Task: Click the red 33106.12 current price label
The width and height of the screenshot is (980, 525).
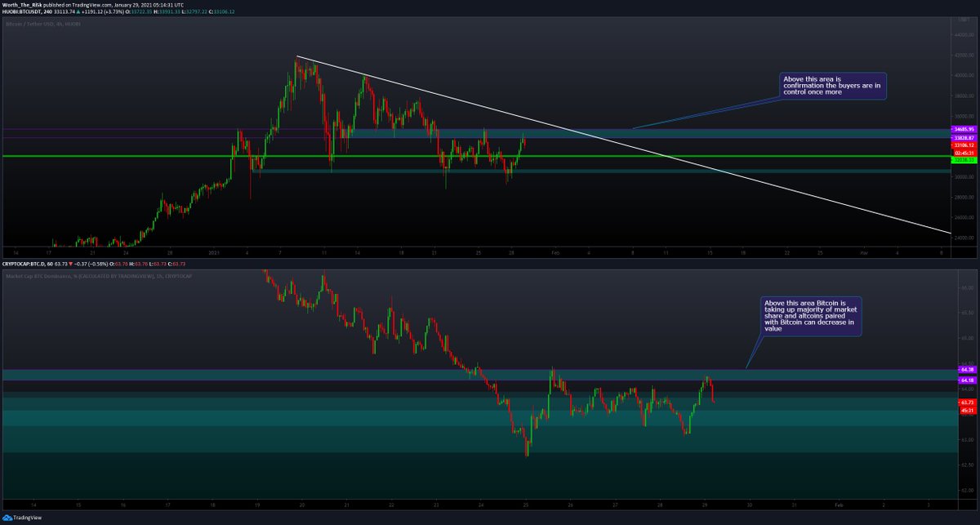Action: (964, 145)
